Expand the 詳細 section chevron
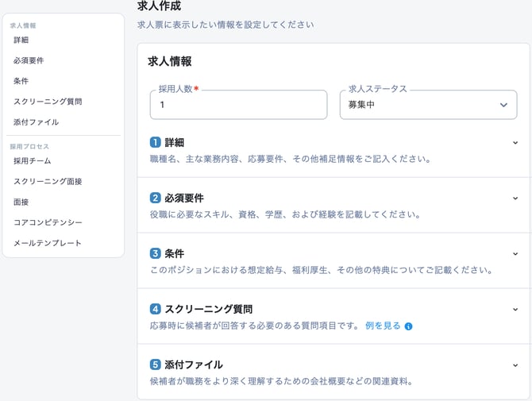Screen dimensions: 532x401 515,143
